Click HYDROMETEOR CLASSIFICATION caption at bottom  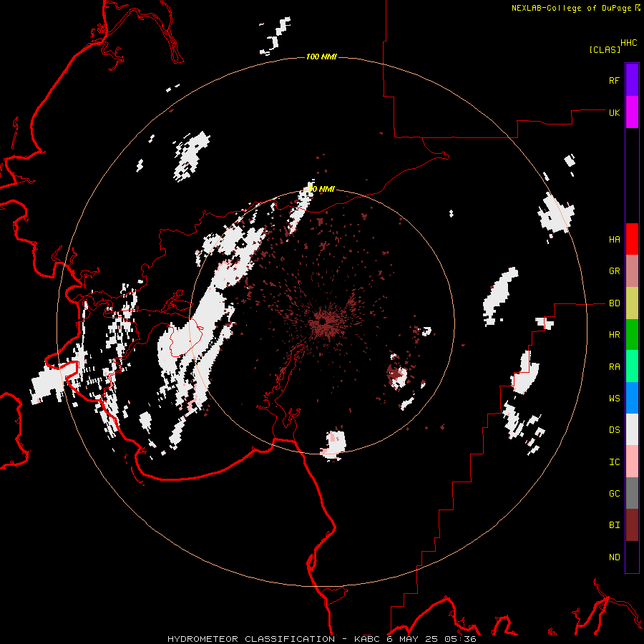point(251,639)
